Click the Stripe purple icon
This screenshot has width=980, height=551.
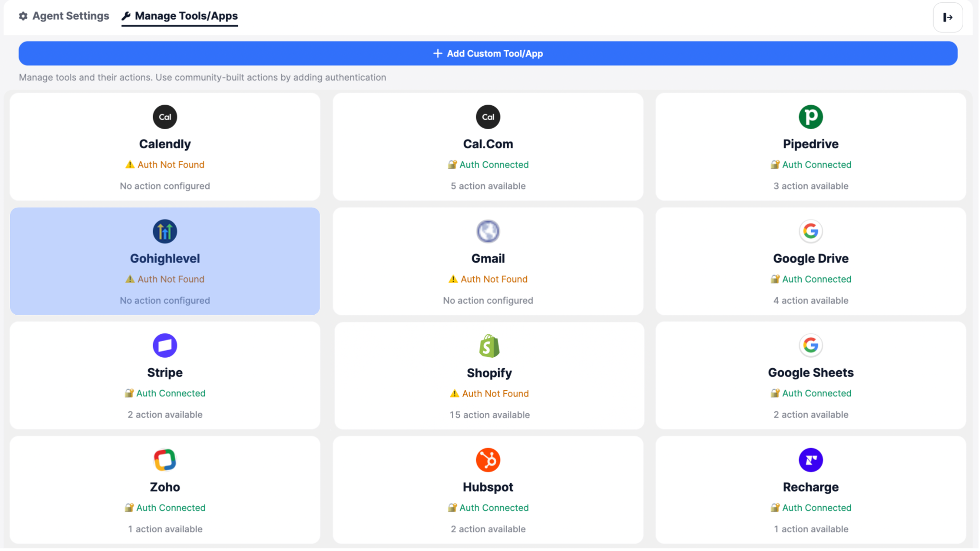pos(165,345)
